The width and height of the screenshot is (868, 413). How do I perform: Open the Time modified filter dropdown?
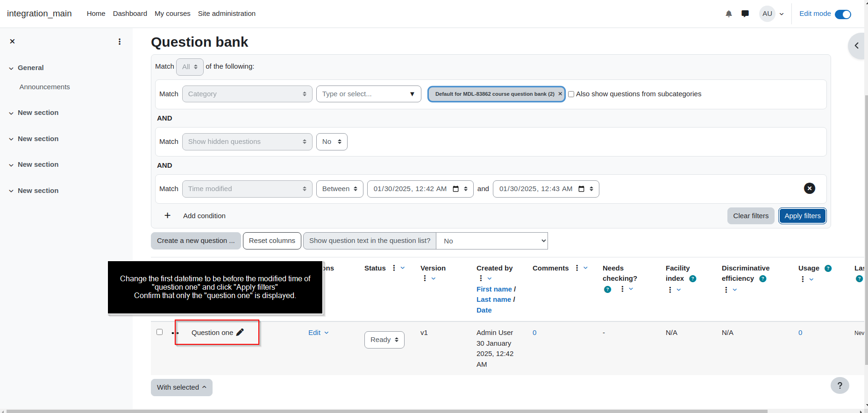pyautogui.click(x=247, y=189)
